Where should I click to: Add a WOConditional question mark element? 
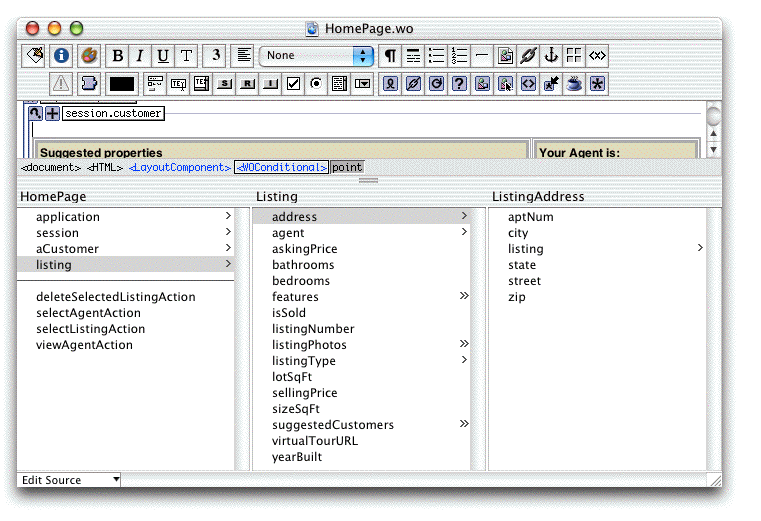(459, 84)
